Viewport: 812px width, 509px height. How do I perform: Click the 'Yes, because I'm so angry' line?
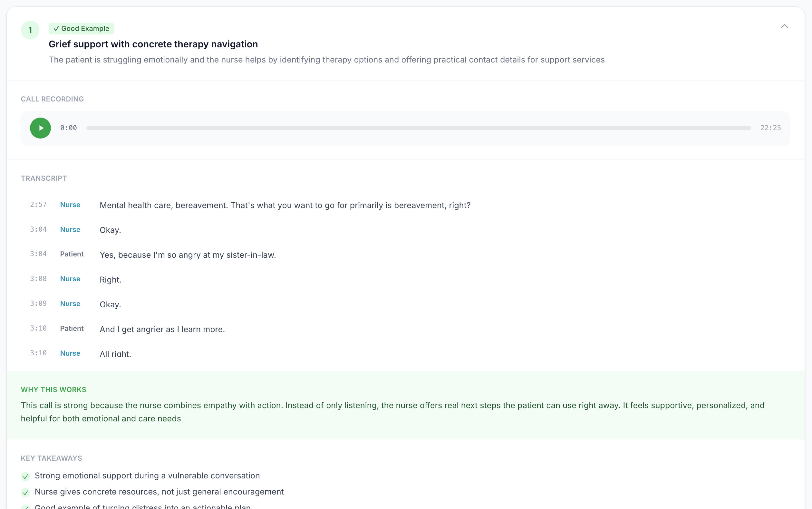click(188, 255)
